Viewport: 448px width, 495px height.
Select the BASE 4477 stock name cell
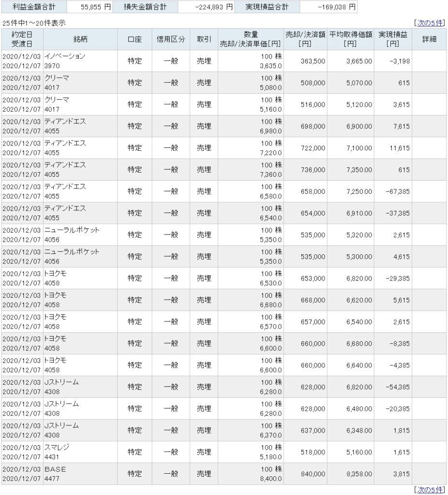coord(80,474)
